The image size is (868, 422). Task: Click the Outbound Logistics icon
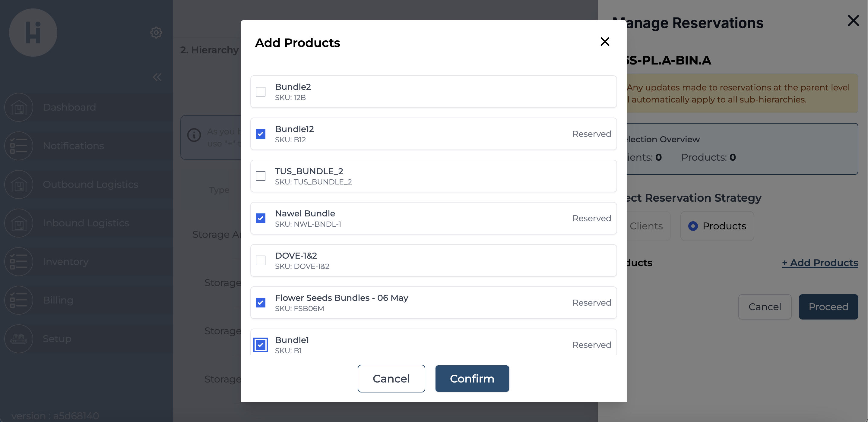[19, 184]
